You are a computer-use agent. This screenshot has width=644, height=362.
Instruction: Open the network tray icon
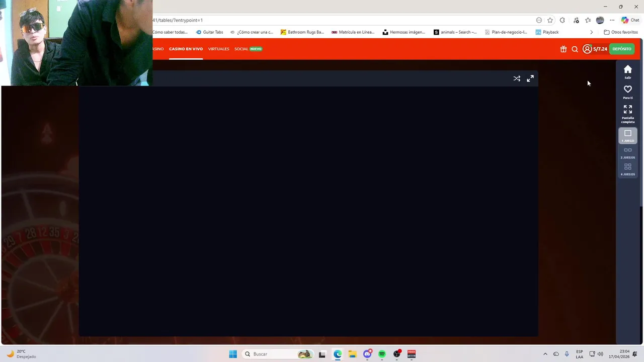click(592, 354)
